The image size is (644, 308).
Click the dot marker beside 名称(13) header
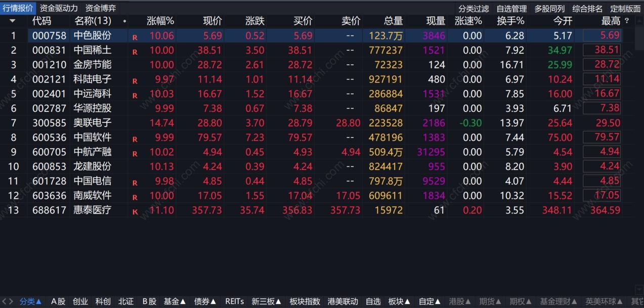coord(124,21)
